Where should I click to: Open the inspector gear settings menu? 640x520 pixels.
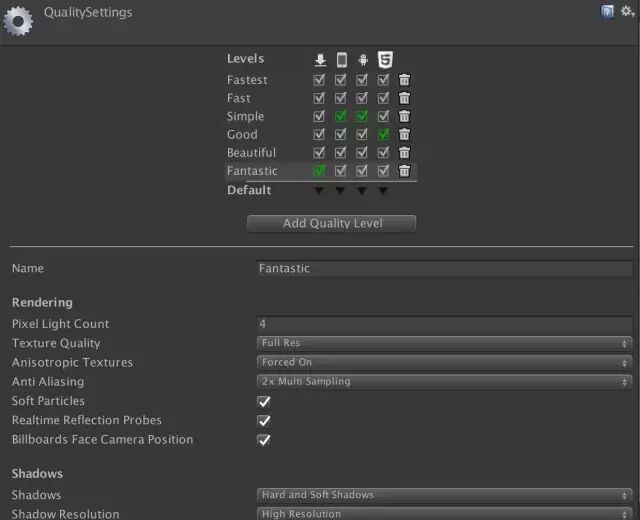(627, 11)
